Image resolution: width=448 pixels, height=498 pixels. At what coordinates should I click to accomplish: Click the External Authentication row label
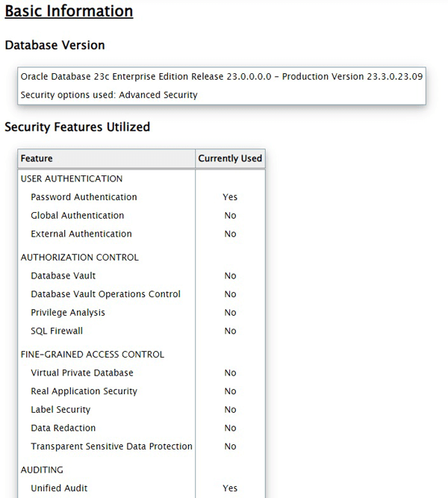point(81,234)
